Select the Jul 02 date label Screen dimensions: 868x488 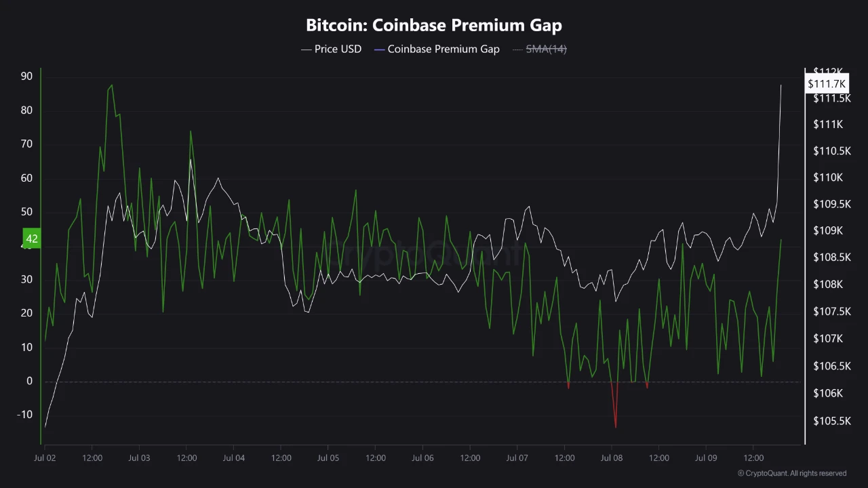(x=45, y=458)
